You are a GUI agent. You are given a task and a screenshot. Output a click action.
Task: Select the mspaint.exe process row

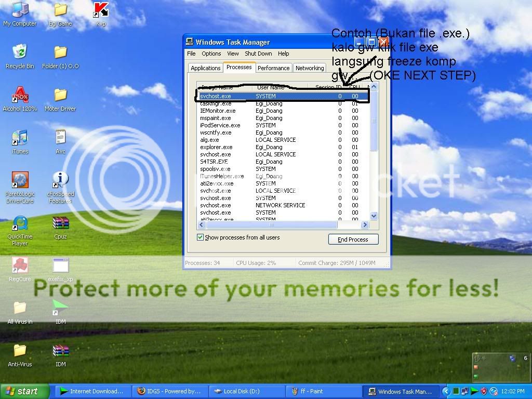283,118
